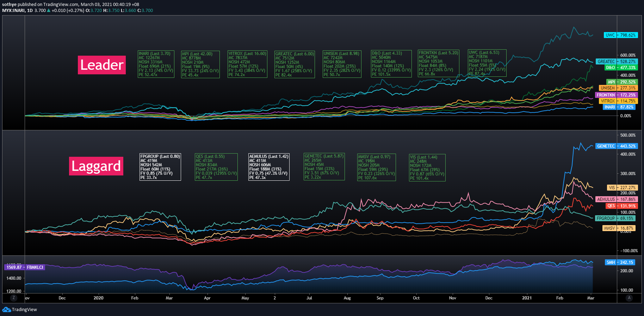Select the VITROX 114.75% price label
This screenshot has height=316, width=644.
[x=618, y=101]
